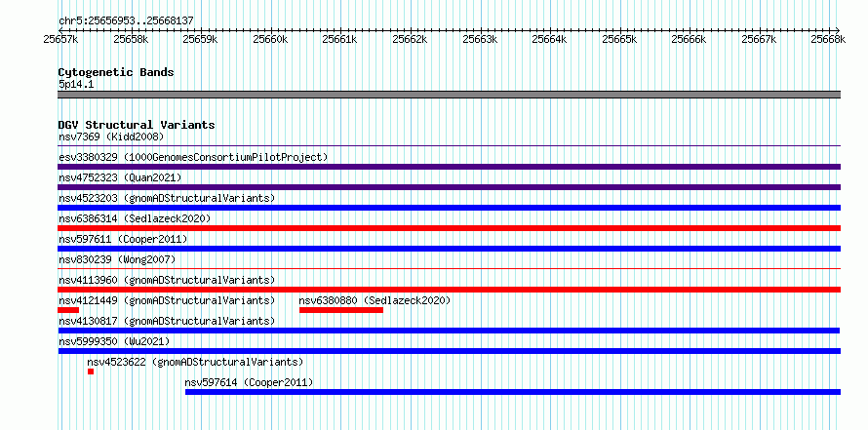Open nsv4523203 (gnomADStructuralVariants) label
This screenshot has height=430, width=868.
pos(167,198)
